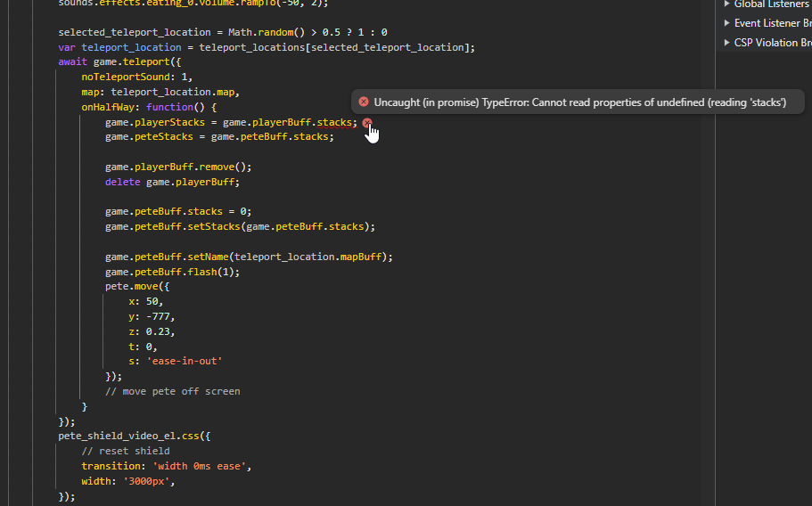The width and height of the screenshot is (812, 506).
Task: Click the 'map: teleport_location.map,' line
Action: [x=160, y=92]
